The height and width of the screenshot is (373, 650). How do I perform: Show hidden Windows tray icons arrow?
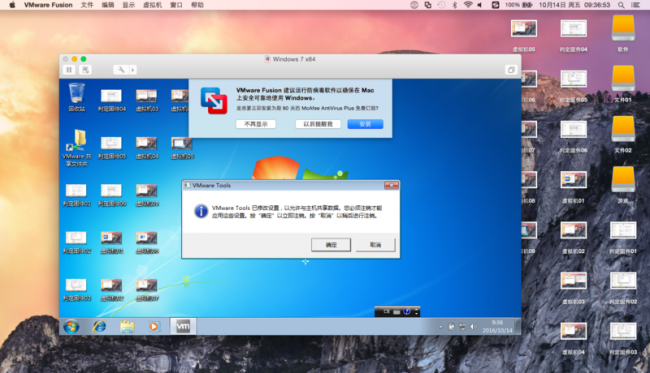coord(440,327)
